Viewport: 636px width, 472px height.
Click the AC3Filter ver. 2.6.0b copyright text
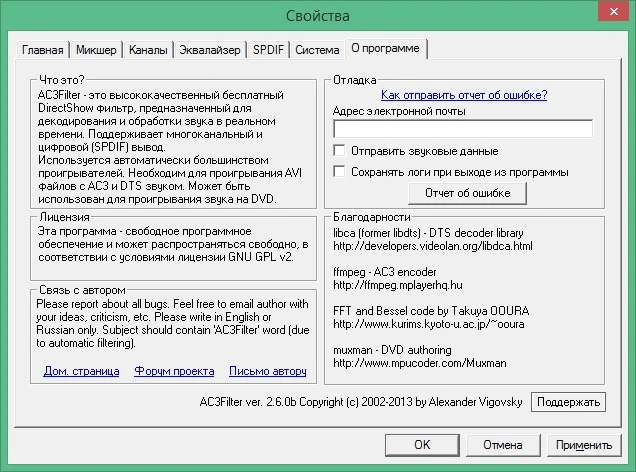point(361,402)
